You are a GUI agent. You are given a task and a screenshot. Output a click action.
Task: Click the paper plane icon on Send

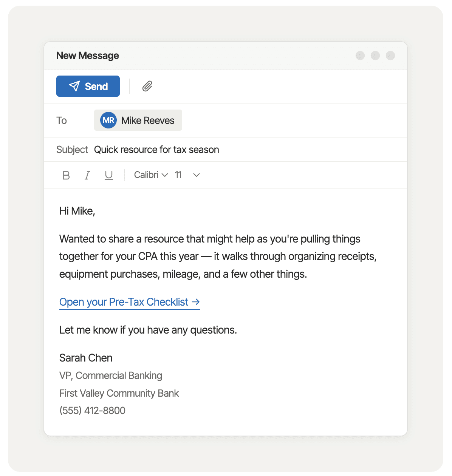point(75,86)
